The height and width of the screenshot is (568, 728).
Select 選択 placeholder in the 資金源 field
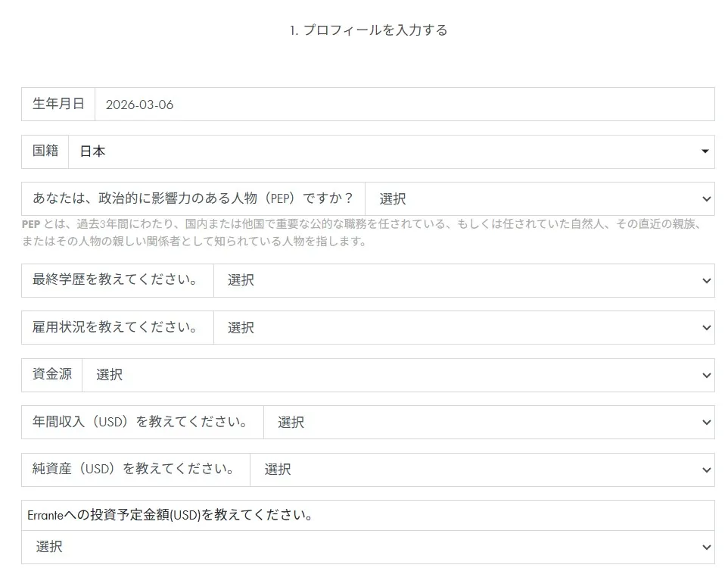(108, 374)
